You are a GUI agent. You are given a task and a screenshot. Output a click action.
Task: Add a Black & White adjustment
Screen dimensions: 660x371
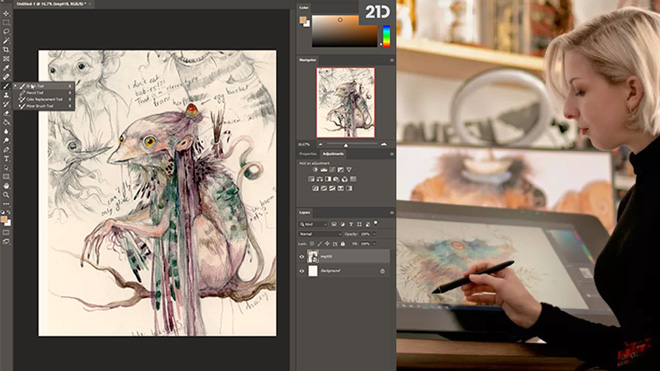pos(328,179)
